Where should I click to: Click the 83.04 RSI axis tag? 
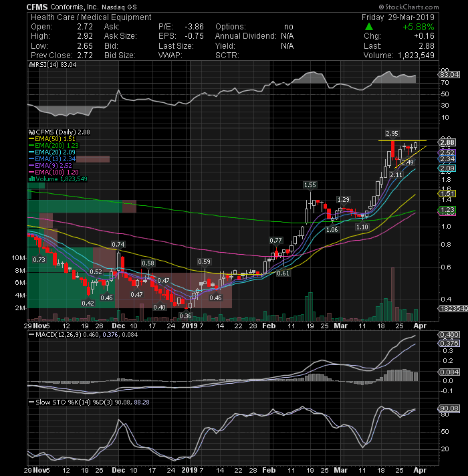449,75
